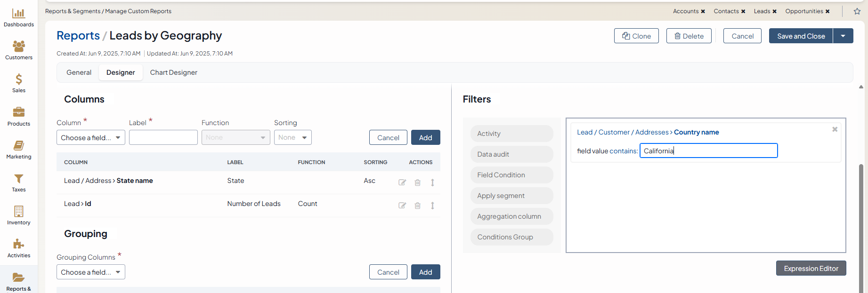Screen dimensions: 868x293
Task: Open the Grouping Columns field dropdown
Action: pyautogui.click(x=91, y=272)
